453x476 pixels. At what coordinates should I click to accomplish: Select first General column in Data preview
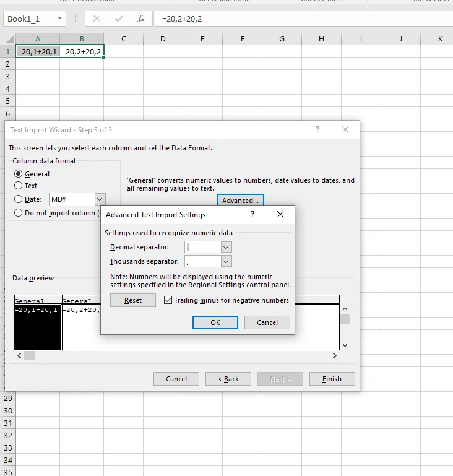pos(38,322)
